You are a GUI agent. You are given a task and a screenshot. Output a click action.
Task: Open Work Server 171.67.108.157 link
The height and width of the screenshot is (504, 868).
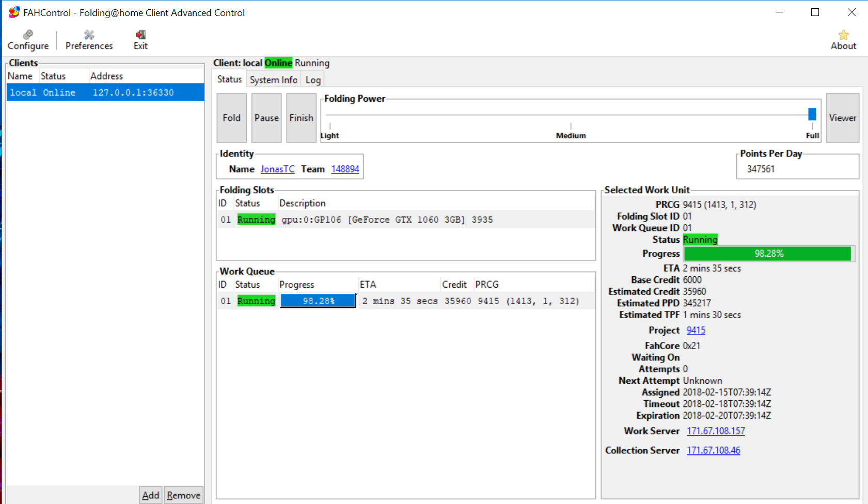716,431
